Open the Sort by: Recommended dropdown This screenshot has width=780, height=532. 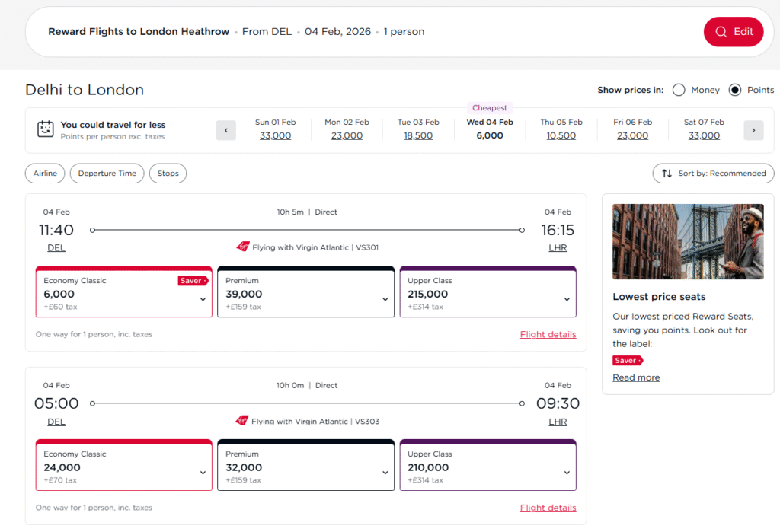tap(713, 174)
